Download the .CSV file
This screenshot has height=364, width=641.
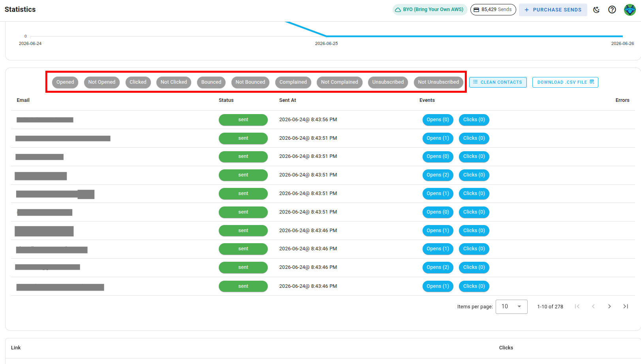(x=565, y=82)
